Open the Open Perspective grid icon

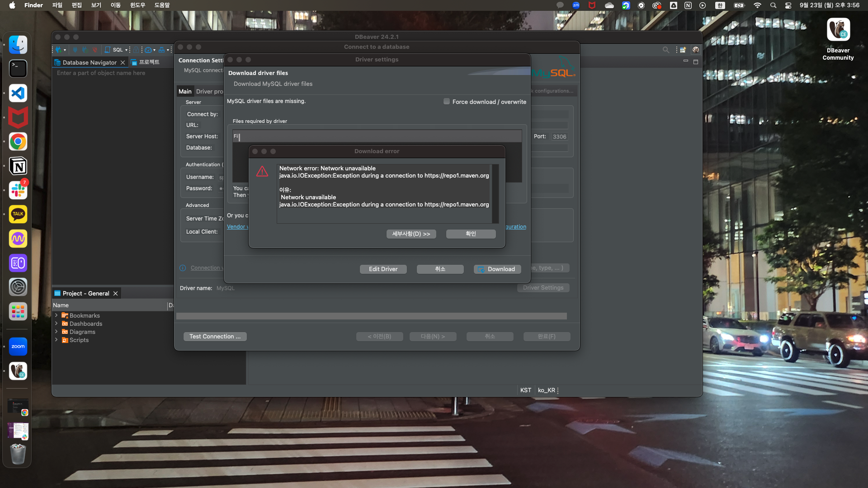pyautogui.click(x=683, y=50)
